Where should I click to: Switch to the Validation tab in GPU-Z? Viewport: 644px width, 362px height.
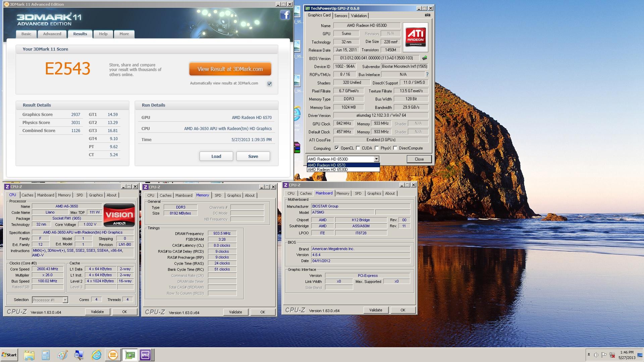[359, 16]
